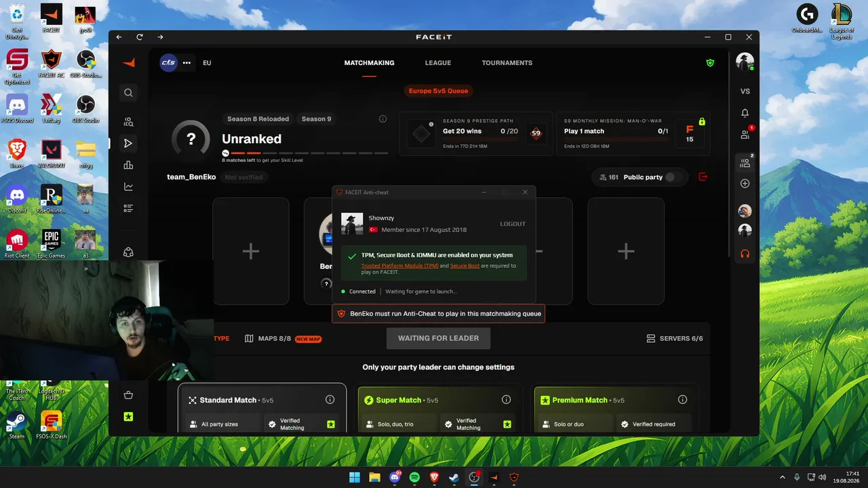The height and width of the screenshot is (488, 868).
Task: Click the green lock on monthly mission
Action: coord(702,122)
